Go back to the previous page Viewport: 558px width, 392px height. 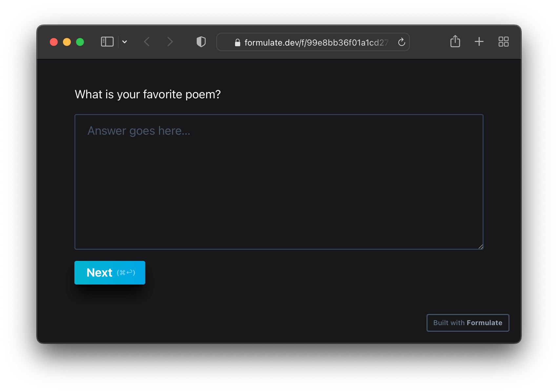pos(147,42)
